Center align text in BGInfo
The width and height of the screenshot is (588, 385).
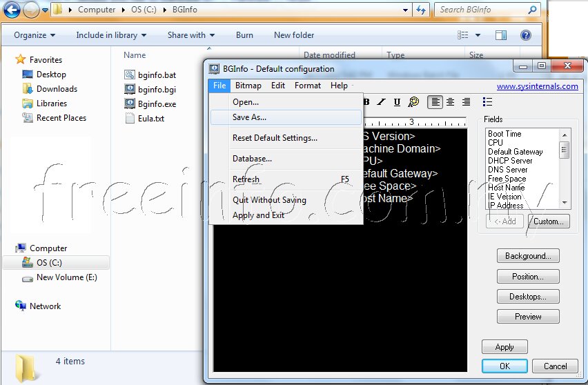tap(451, 102)
